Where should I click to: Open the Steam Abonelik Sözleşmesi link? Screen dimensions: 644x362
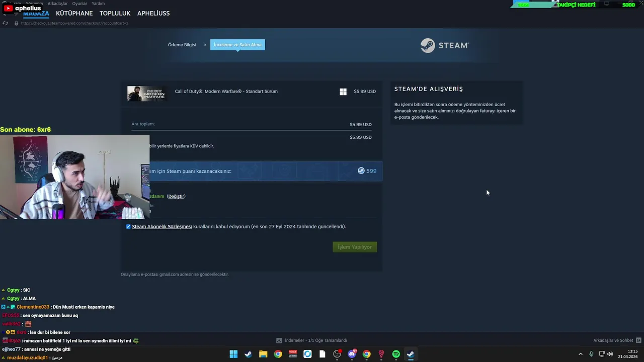[x=162, y=227]
